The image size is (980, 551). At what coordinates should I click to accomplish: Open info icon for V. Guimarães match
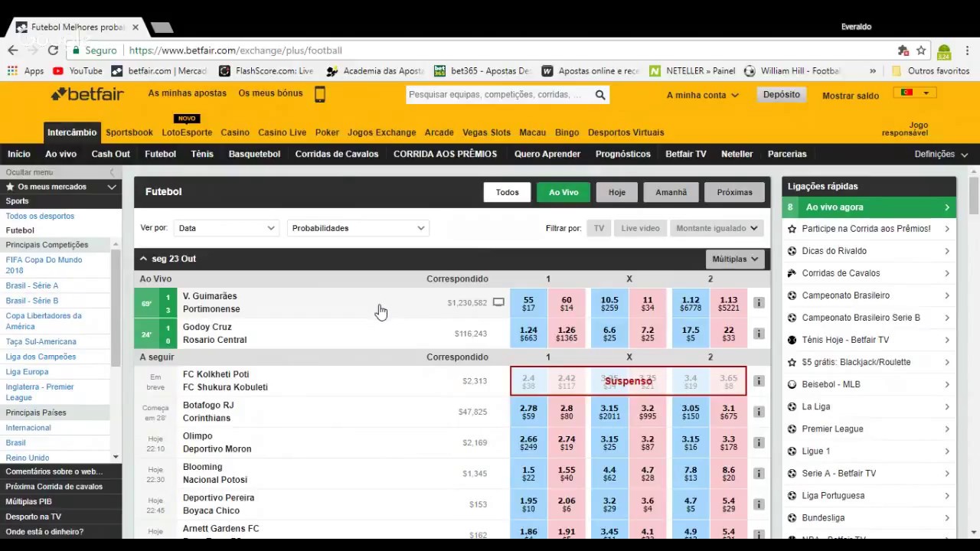point(759,303)
